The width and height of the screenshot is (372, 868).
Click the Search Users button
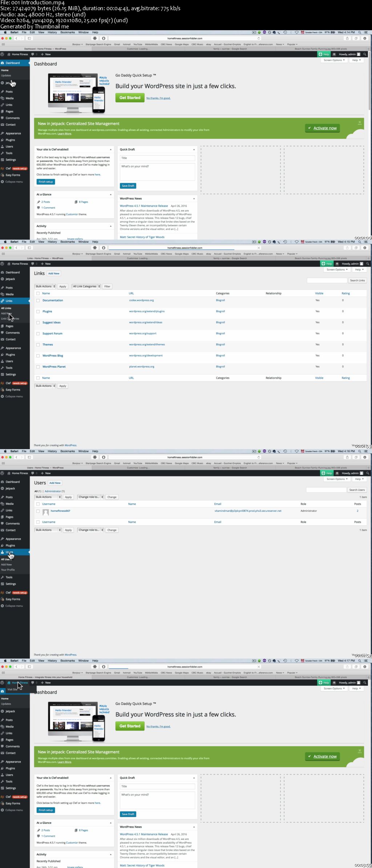(x=357, y=490)
